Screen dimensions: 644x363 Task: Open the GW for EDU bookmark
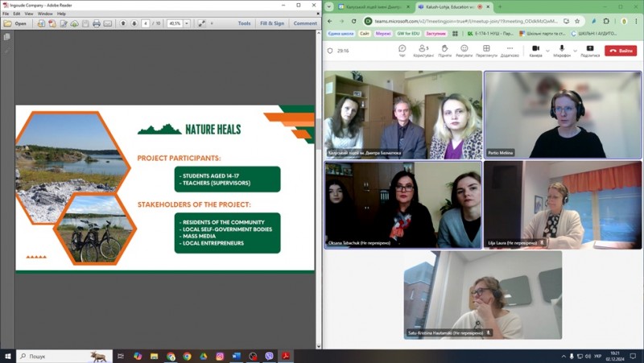coord(408,33)
